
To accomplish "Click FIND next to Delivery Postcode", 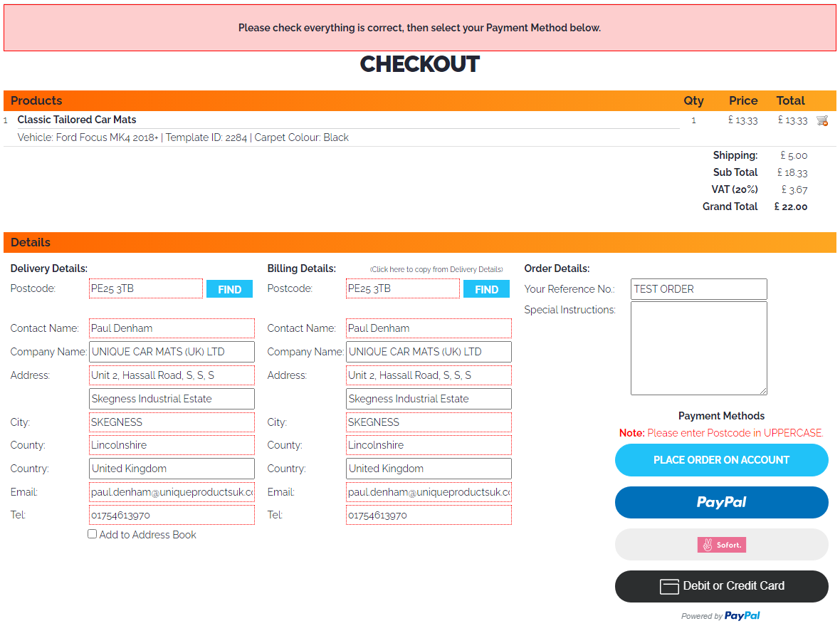I will [229, 289].
